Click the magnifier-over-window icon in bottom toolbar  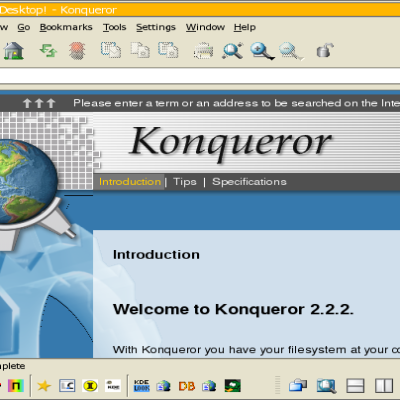326,386
